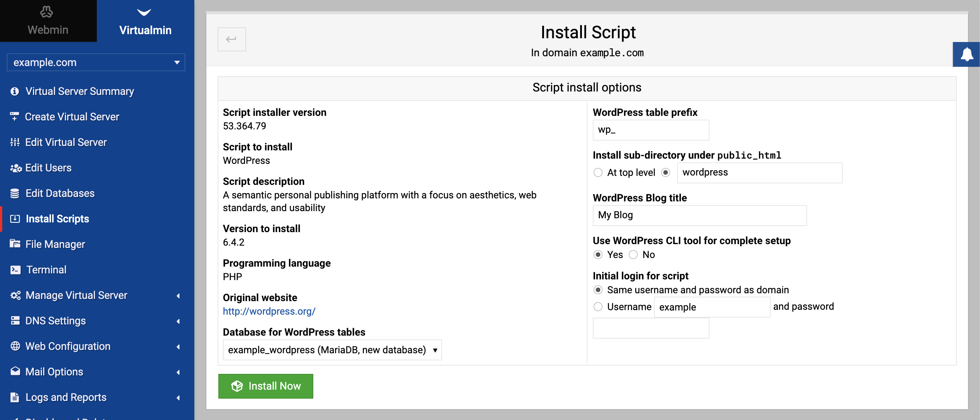
Task: Switch to the Webmin tab
Action: pyautogui.click(x=48, y=21)
